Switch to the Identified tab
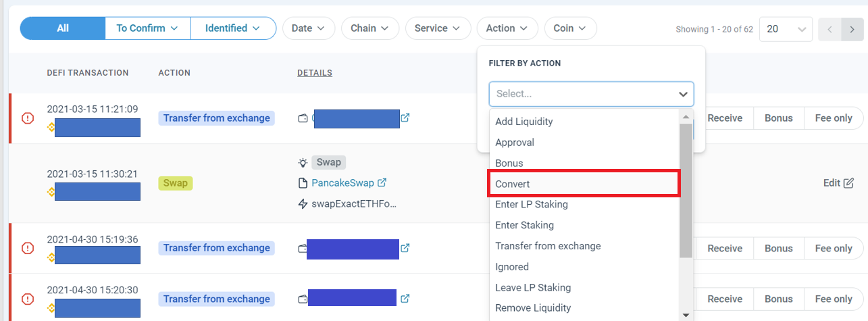 tap(233, 28)
